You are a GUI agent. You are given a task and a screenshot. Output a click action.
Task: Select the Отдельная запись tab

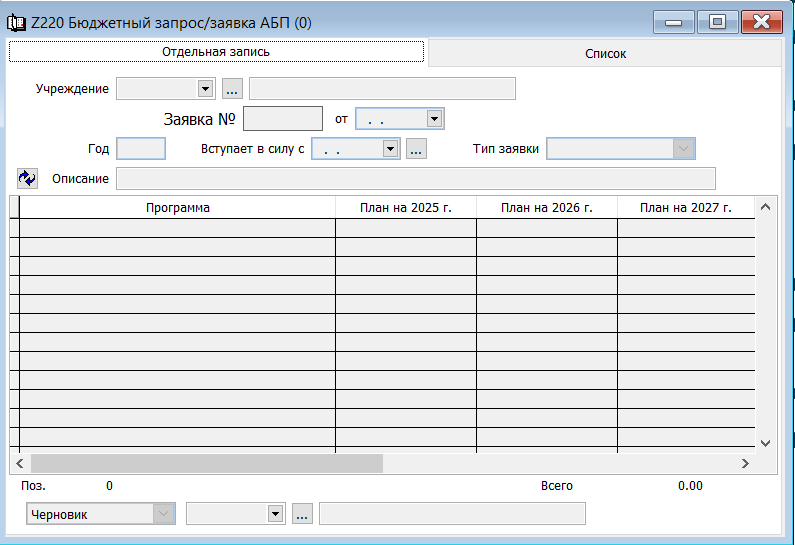216,51
